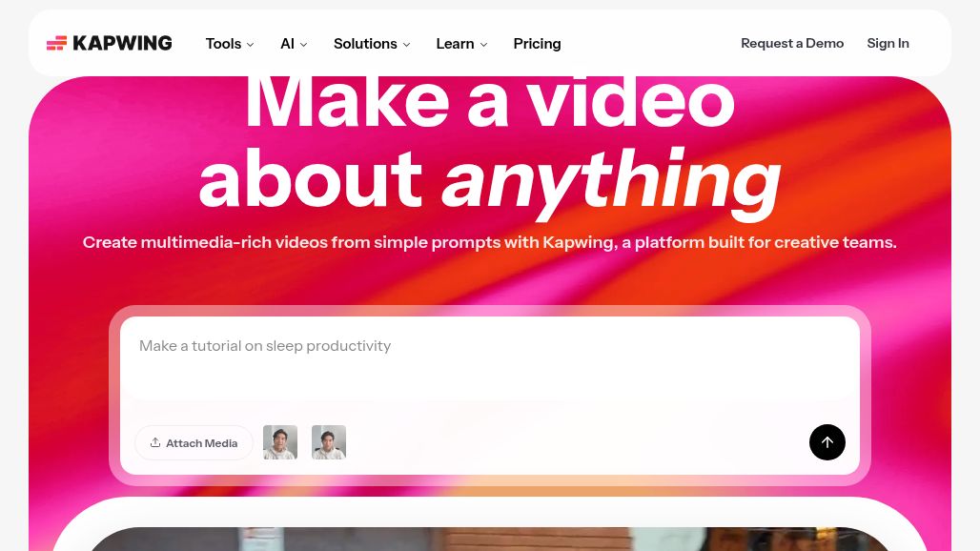This screenshot has width=980, height=551.
Task: Click the video preview below the prompt box
Action: [490, 540]
